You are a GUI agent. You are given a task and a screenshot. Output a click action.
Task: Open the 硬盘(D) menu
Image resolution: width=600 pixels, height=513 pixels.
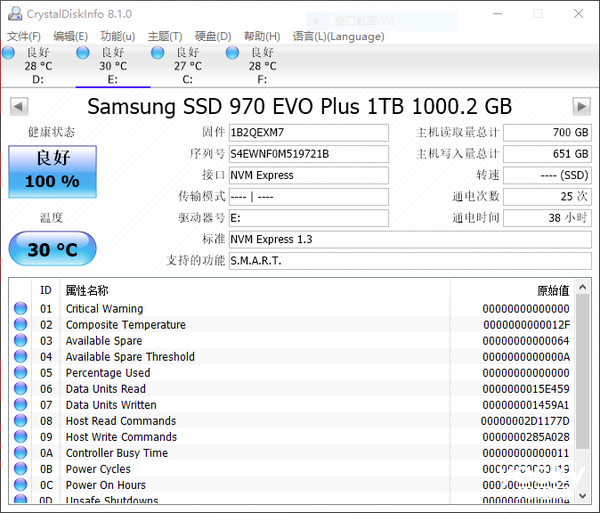click(213, 36)
